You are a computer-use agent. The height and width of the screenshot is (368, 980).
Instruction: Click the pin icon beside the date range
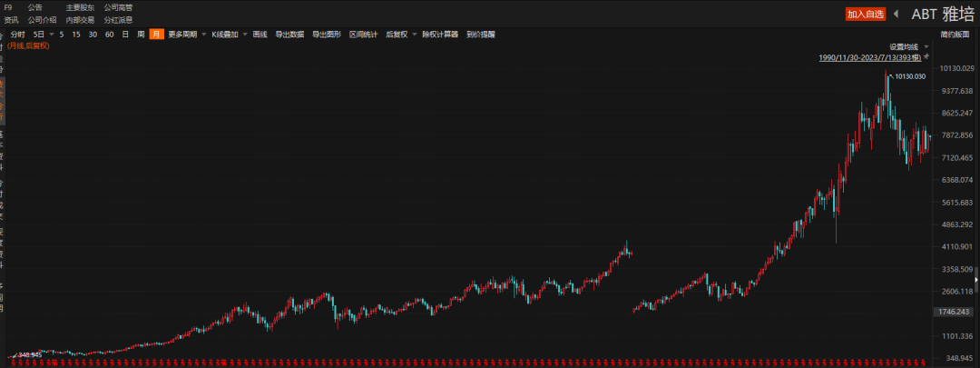[x=926, y=56]
